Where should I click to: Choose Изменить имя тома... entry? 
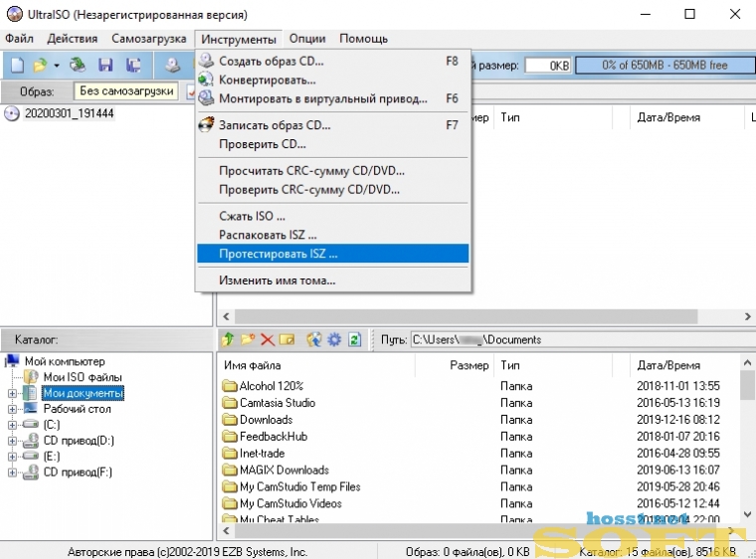click(332, 280)
